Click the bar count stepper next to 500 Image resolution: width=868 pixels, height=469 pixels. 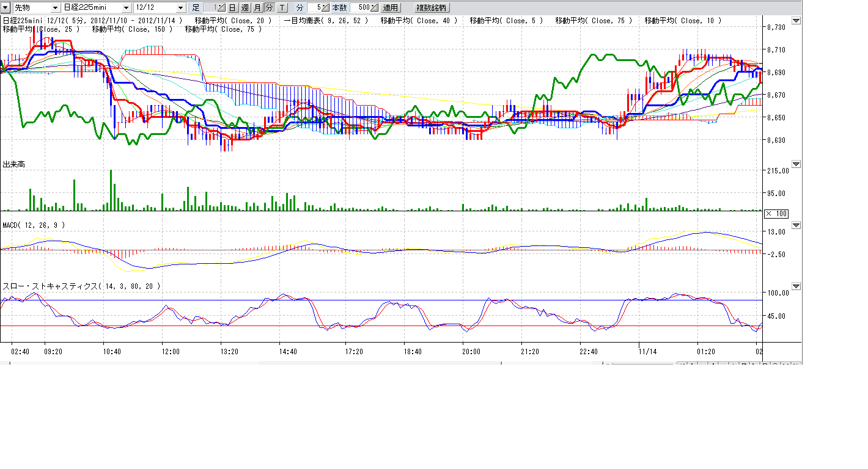[373, 8]
